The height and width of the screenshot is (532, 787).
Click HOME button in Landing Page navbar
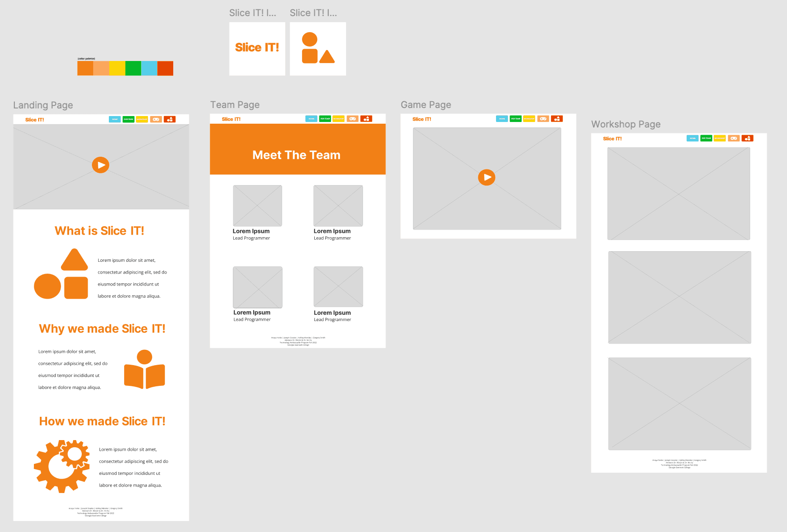115,119
